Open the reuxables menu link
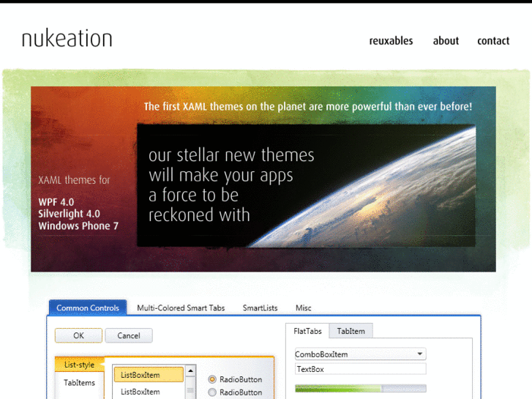Viewport: 532px width, 399px height. click(x=391, y=41)
